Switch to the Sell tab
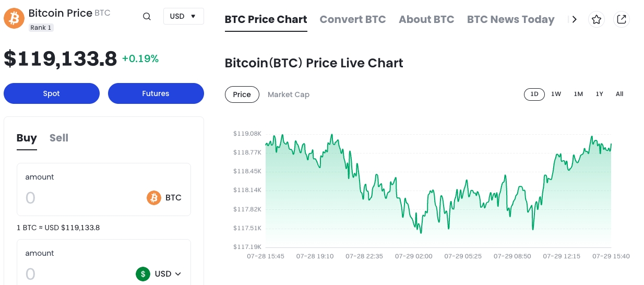This screenshot has width=644, height=285. click(x=59, y=138)
